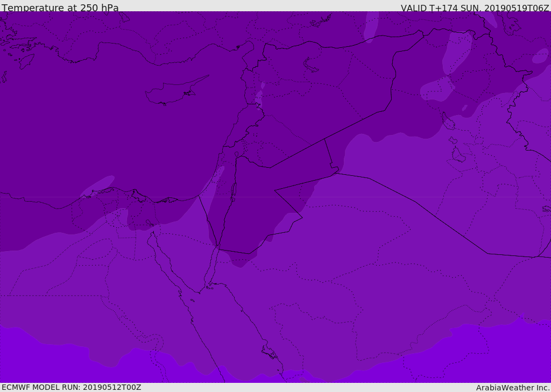Click the 'Temperature at 250 hPa' title text

coord(60,8)
